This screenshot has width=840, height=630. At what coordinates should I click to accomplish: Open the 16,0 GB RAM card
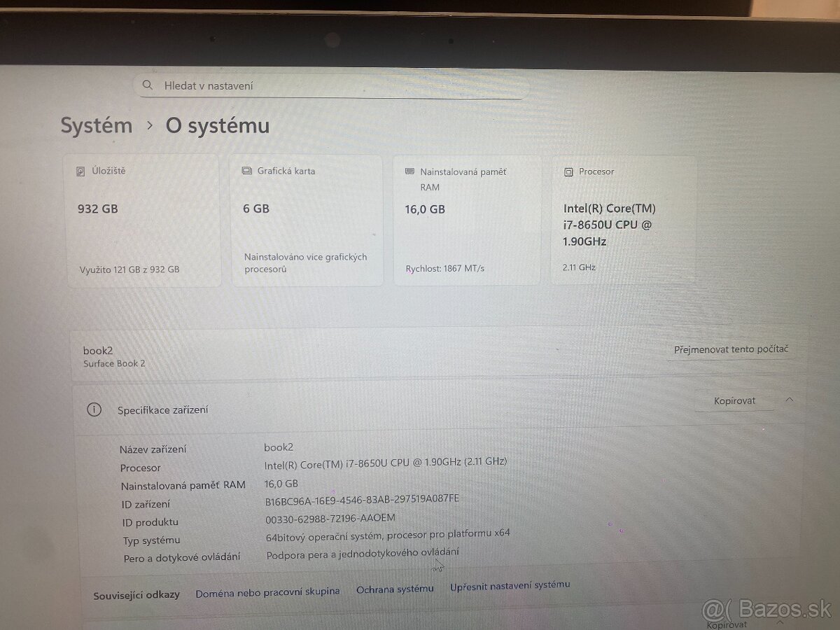467,220
